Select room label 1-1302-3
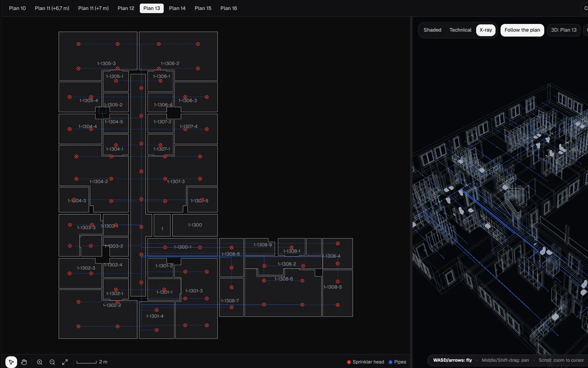The image size is (588, 368). coord(86,268)
